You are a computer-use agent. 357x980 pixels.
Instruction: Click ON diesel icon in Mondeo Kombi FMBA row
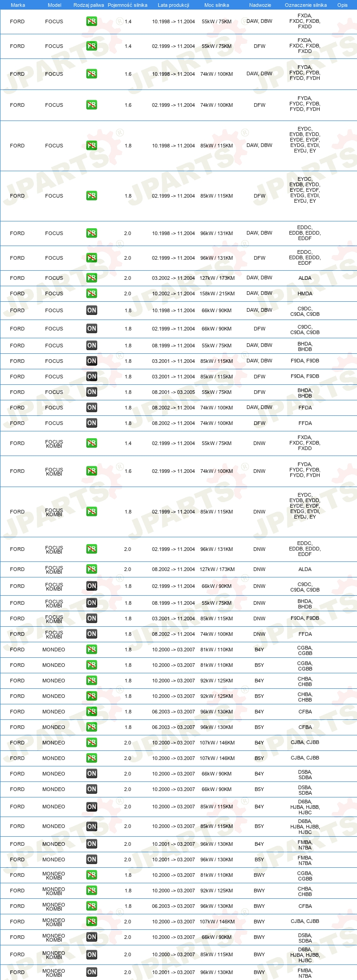pyautogui.click(x=92, y=972)
